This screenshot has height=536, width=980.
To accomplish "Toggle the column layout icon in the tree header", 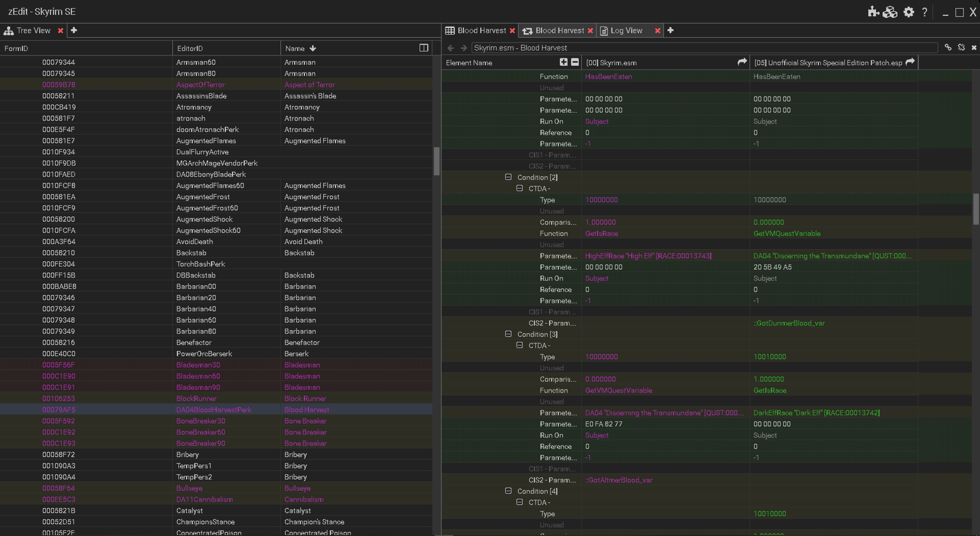I will coord(424,48).
